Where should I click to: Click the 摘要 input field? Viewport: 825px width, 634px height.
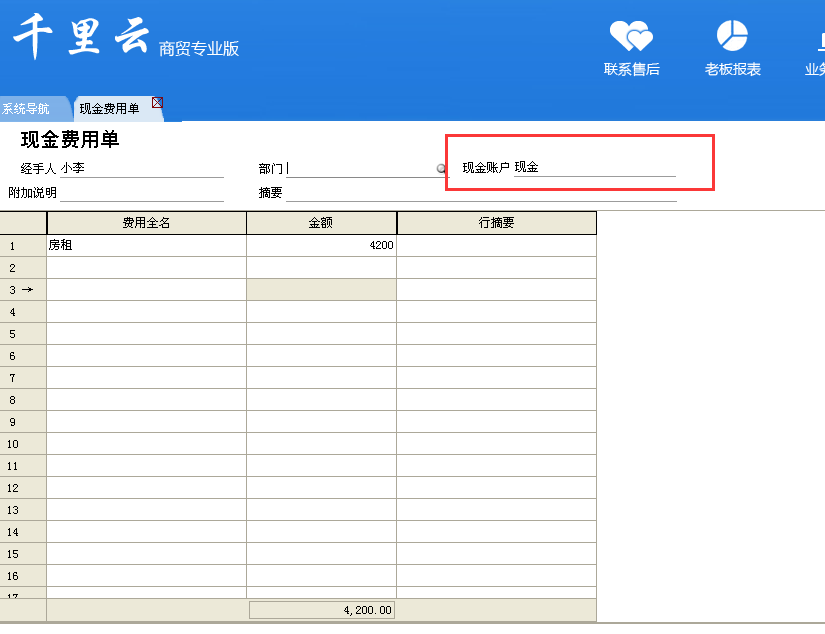tap(480, 193)
